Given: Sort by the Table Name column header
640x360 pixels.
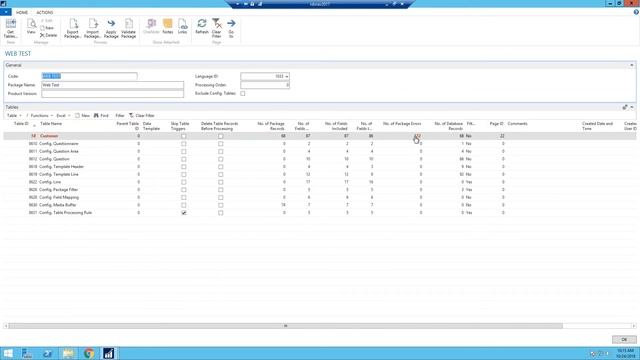Looking at the screenshot, I should (x=51, y=123).
